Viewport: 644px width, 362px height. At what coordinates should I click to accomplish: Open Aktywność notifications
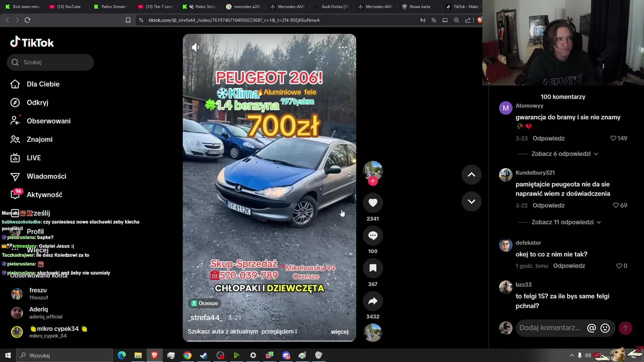pos(36,195)
